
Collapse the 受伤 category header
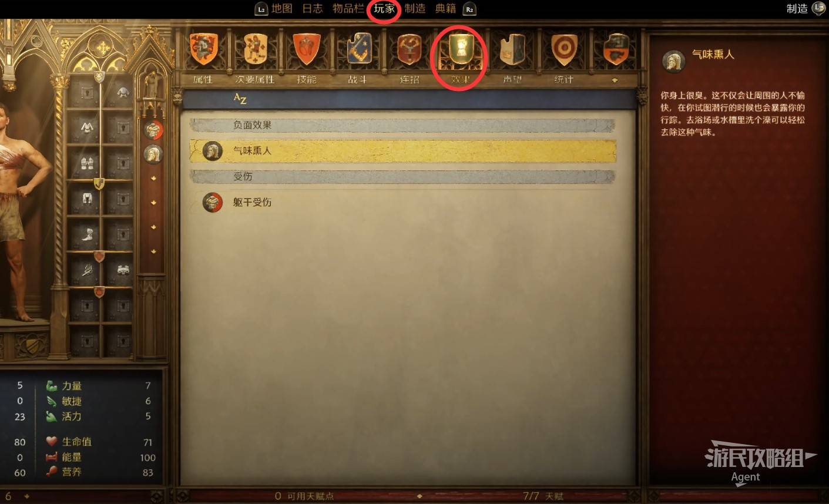pyautogui.click(x=402, y=176)
